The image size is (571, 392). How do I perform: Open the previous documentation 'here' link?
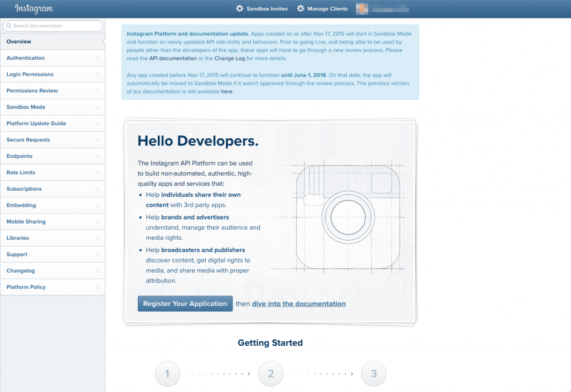[x=226, y=91]
